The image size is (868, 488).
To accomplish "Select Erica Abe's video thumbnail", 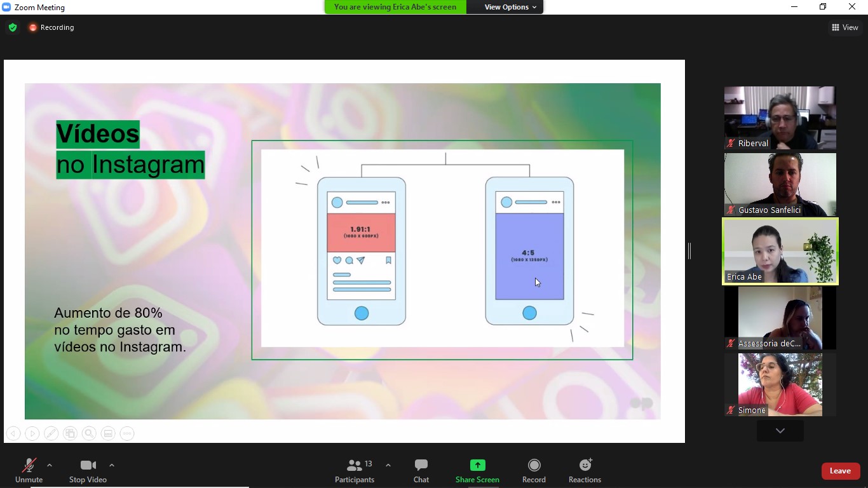I will [x=780, y=251].
